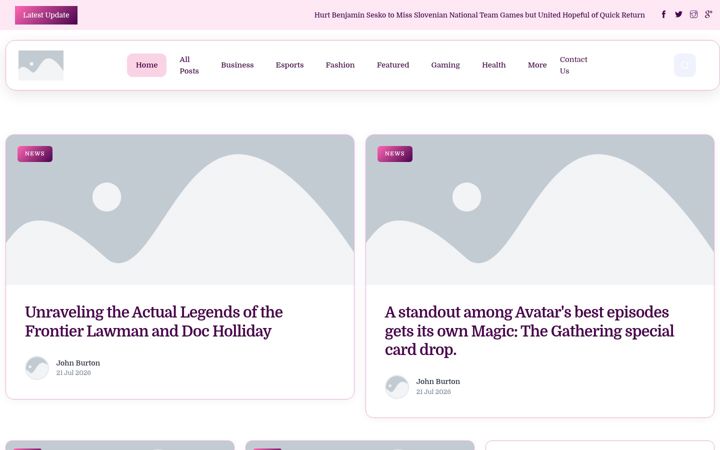This screenshot has height=450, width=720.
Task: Expand the More menu
Action: 537,65
